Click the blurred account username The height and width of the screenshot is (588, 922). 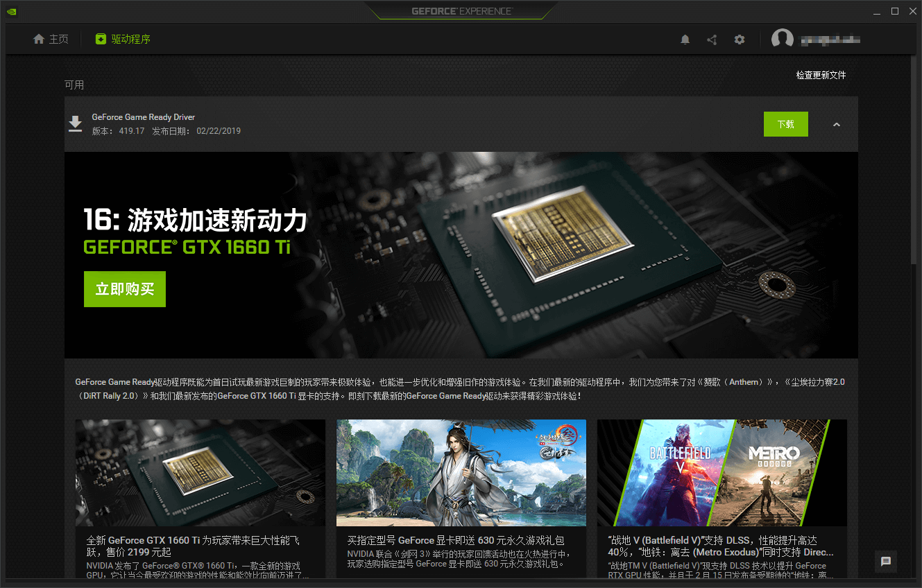coord(830,40)
